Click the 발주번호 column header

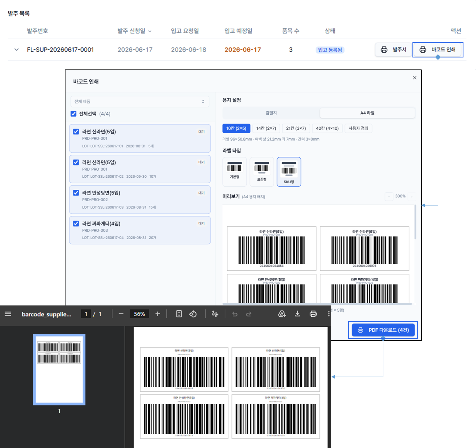(37, 31)
